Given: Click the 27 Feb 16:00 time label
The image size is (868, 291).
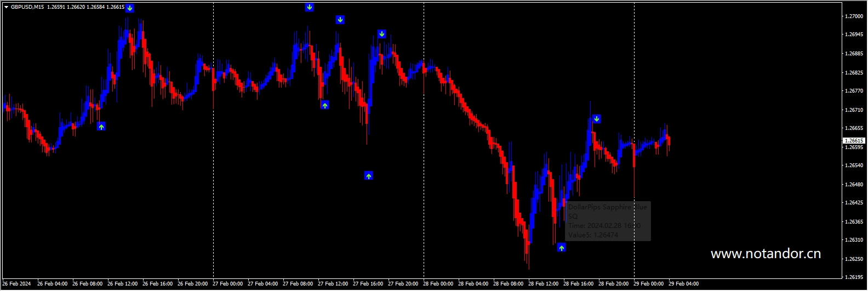Looking at the screenshot, I should pyautogui.click(x=368, y=284).
